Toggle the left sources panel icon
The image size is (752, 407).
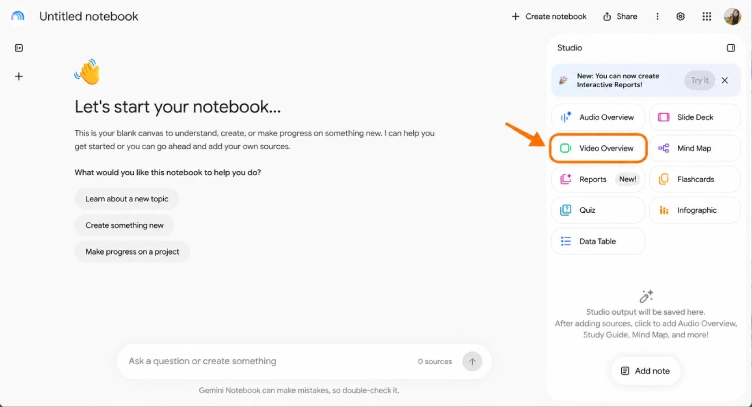tap(19, 48)
